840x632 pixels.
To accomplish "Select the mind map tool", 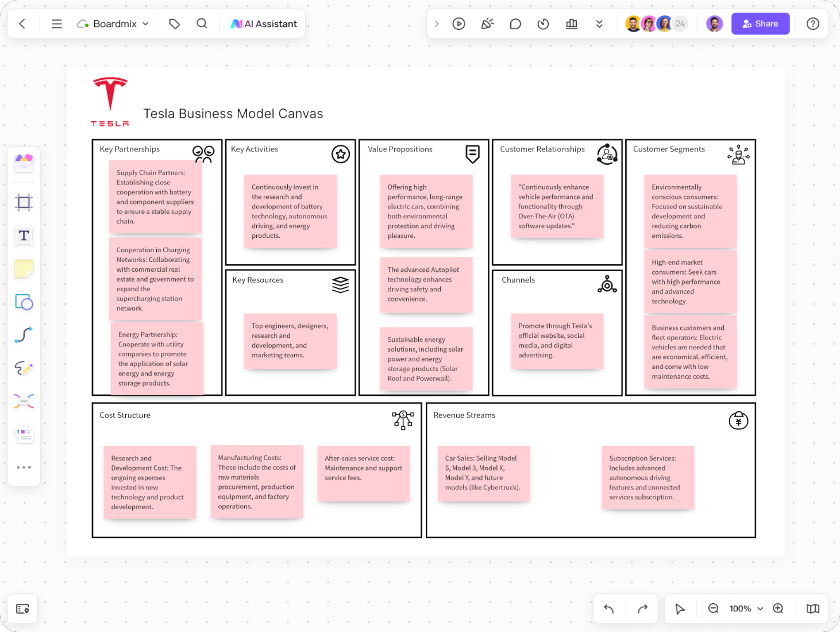I will click(24, 401).
